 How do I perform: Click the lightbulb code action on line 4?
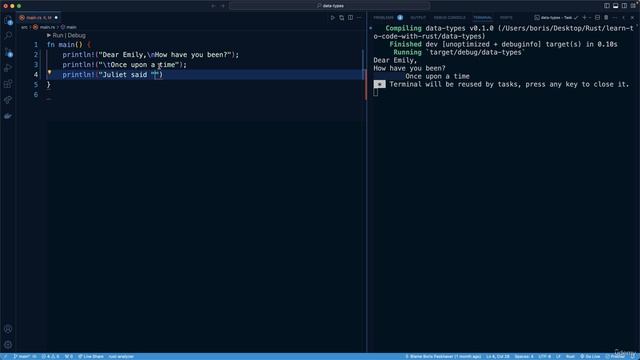point(49,73)
